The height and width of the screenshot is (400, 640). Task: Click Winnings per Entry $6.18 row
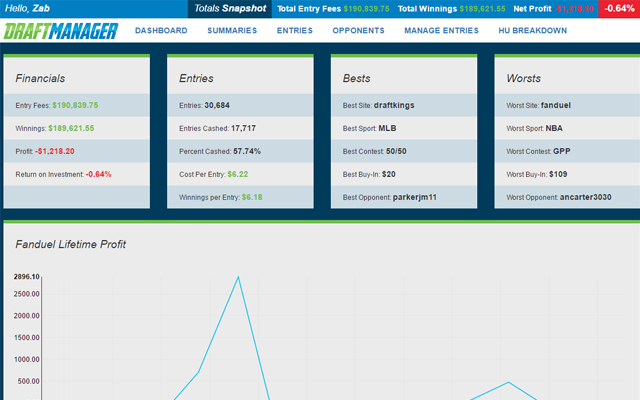[240, 197]
